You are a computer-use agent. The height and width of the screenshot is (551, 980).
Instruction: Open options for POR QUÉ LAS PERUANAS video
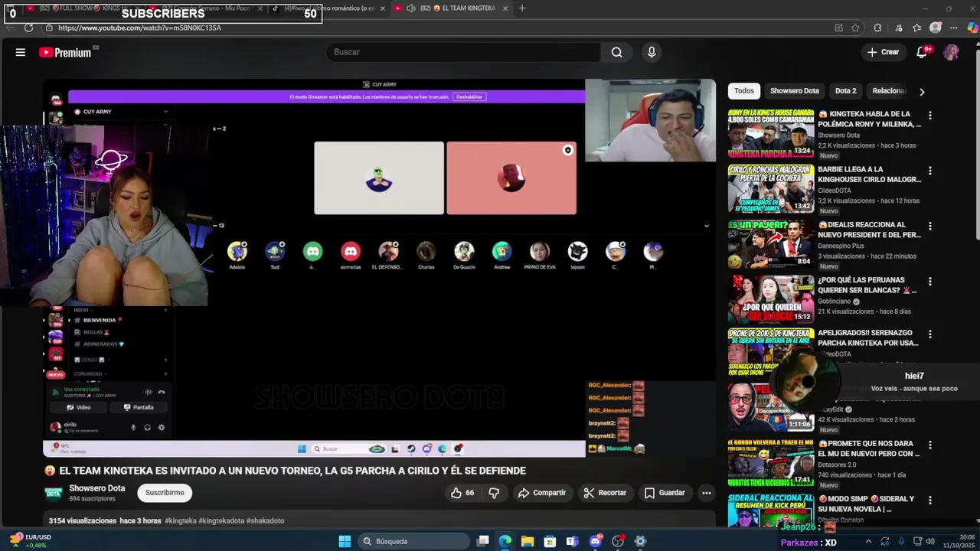(929, 282)
